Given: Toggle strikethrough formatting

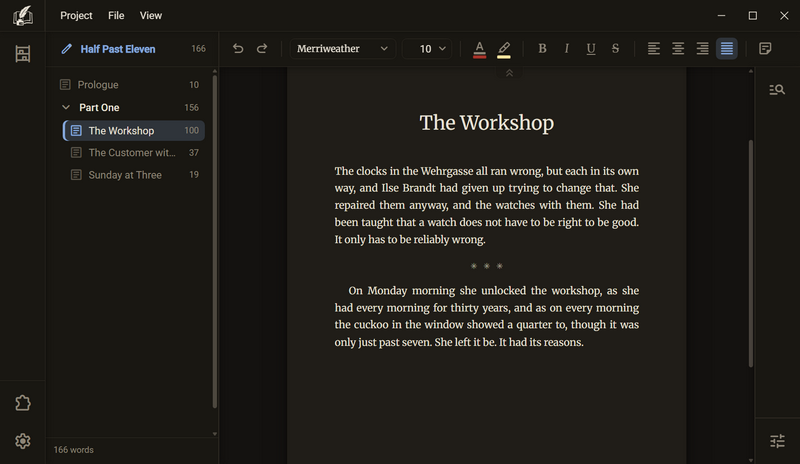Looking at the screenshot, I should 615,48.
